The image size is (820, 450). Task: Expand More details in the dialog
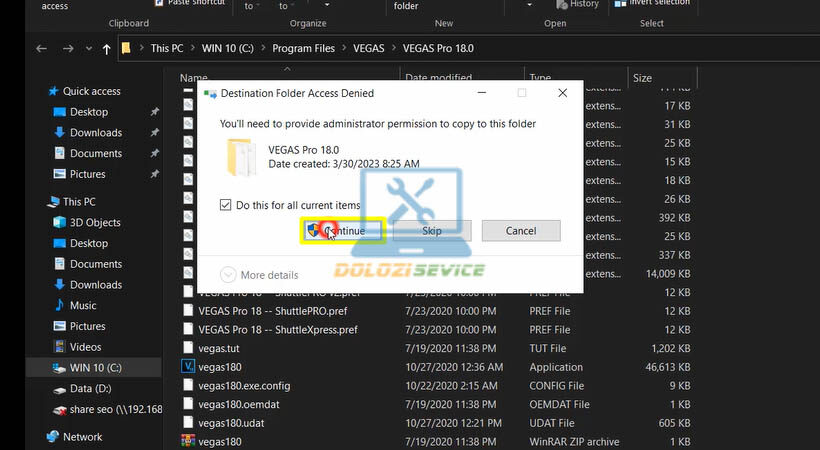point(259,275)
